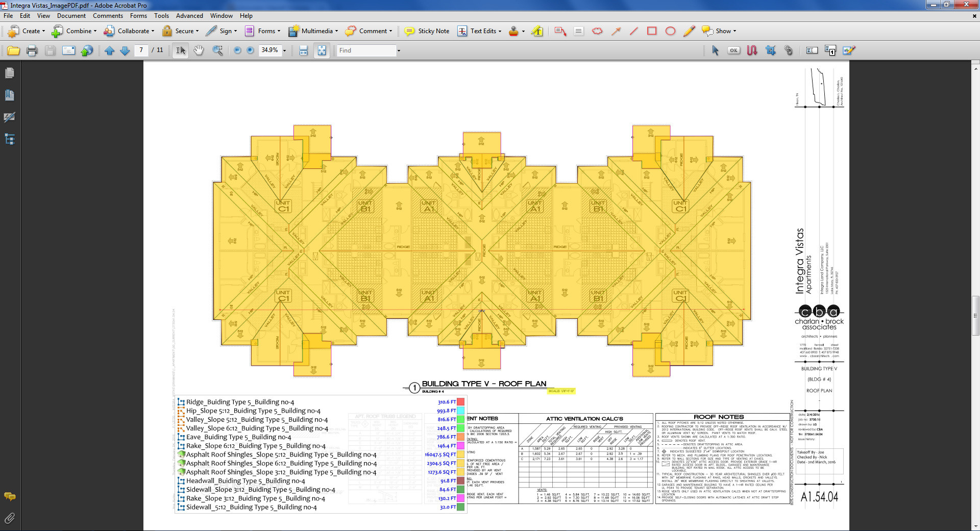The width and height of the screenshot is (980, 531).
Task: Select the Article tool icon
Action: (752, 50)
